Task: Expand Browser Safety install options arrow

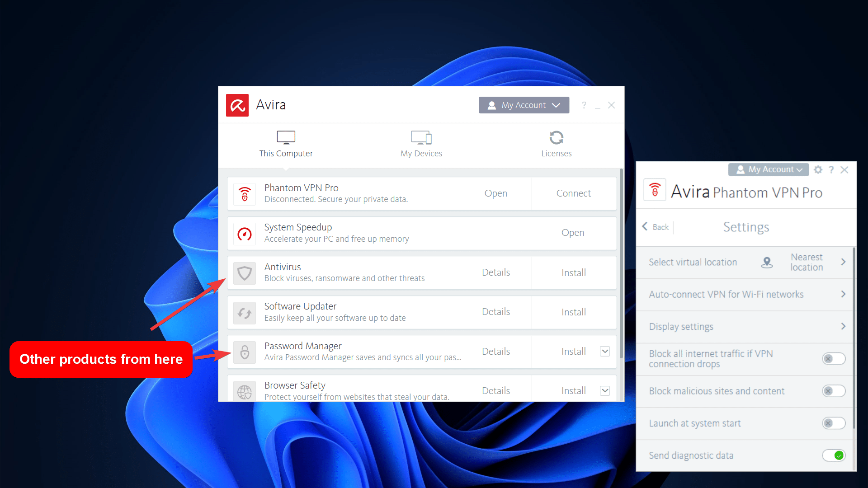Action: pos(605,390)
